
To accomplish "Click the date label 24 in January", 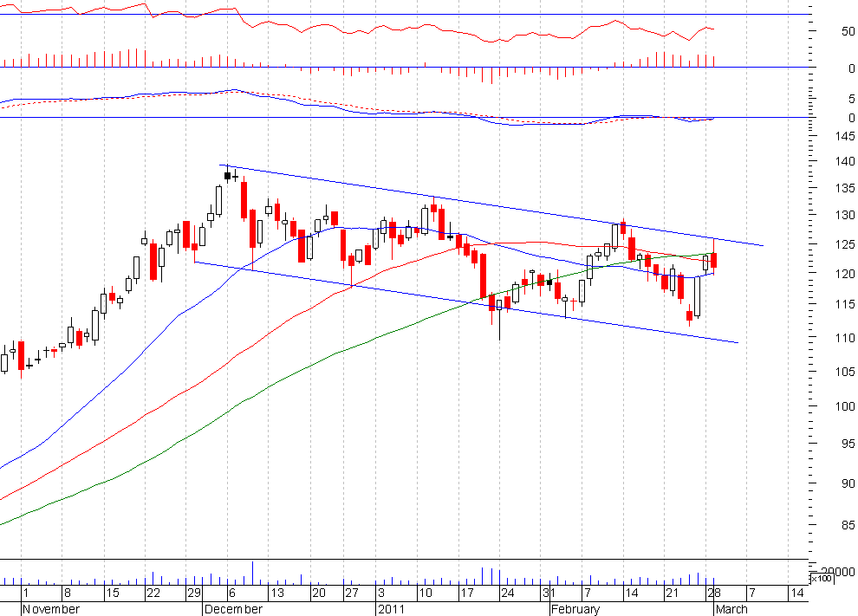I will (507, 593).
